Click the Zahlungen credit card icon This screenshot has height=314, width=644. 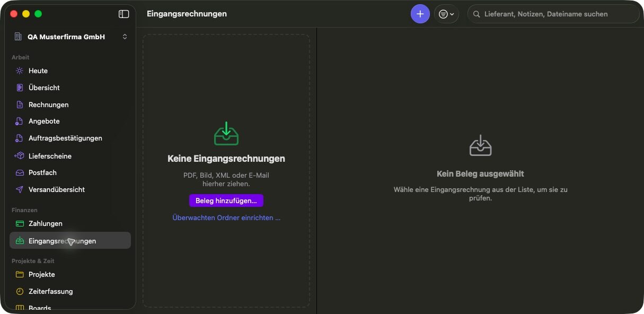pos(20,223)
